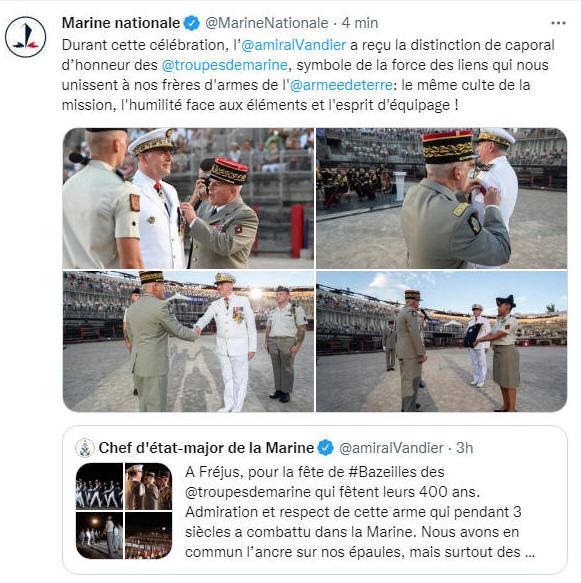Open the quoted tweet text about Fréjus
The height and width of the screenshot is (583, 581).
(359, 512)
